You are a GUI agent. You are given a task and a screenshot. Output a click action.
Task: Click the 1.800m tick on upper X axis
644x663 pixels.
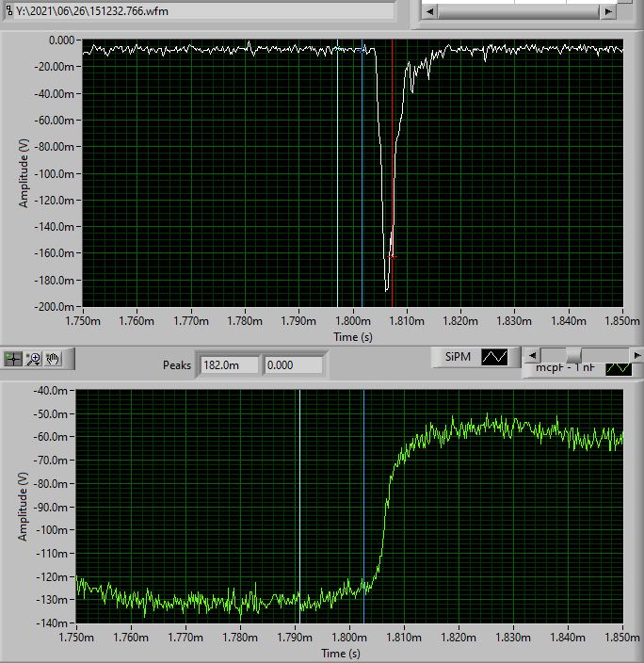[x=353, y=321]
